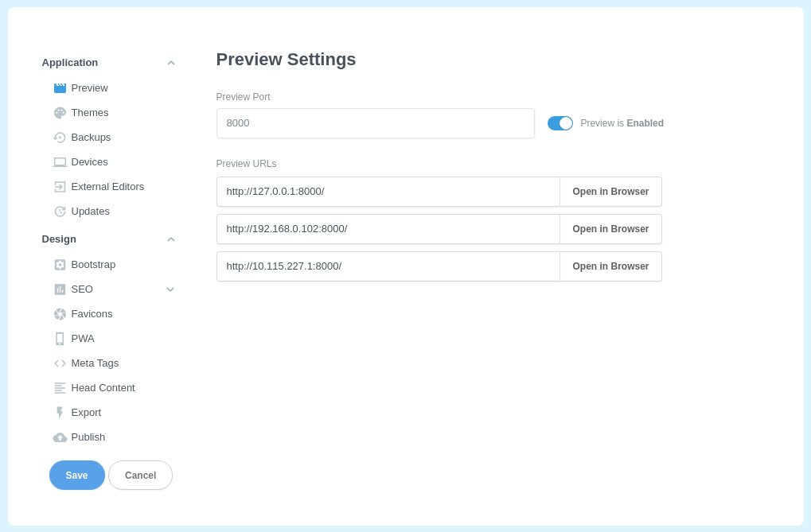Click the PWA mobile icon

(x=60, y=338)
